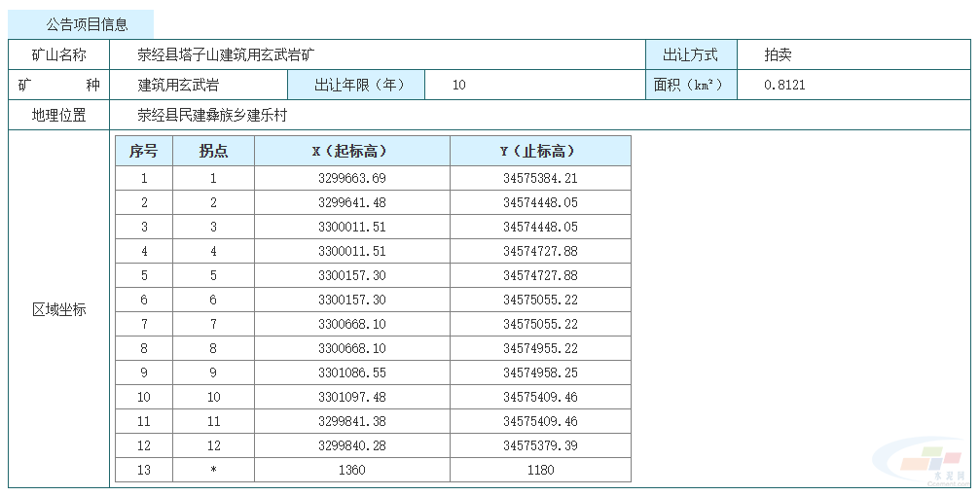
Task: Select X value 3299641.48
Action: [352, 202]
